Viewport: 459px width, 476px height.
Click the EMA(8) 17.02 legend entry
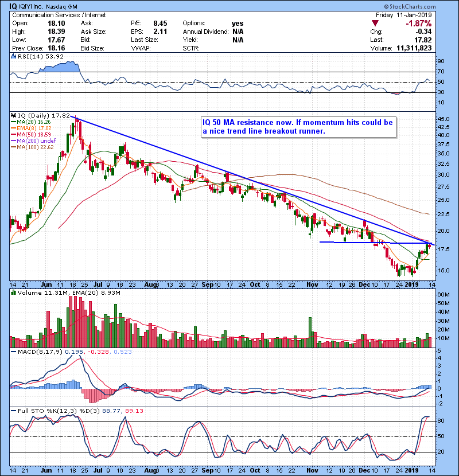32,128
